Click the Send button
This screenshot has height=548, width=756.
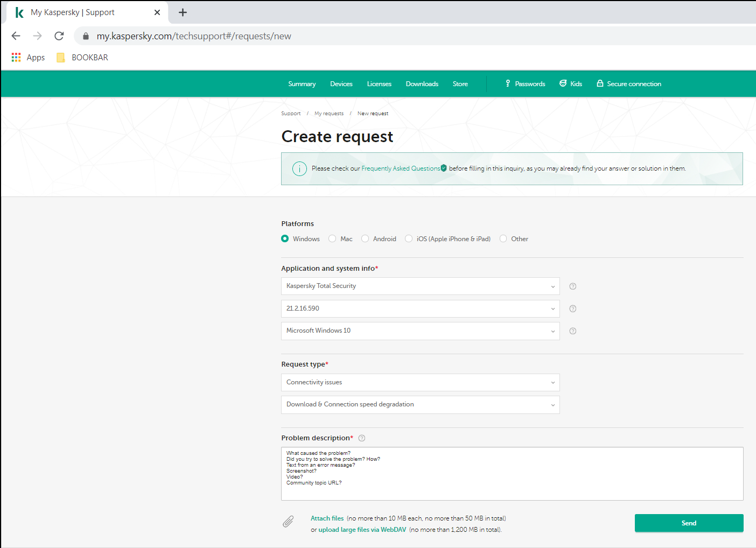click(x=689, y=523)
